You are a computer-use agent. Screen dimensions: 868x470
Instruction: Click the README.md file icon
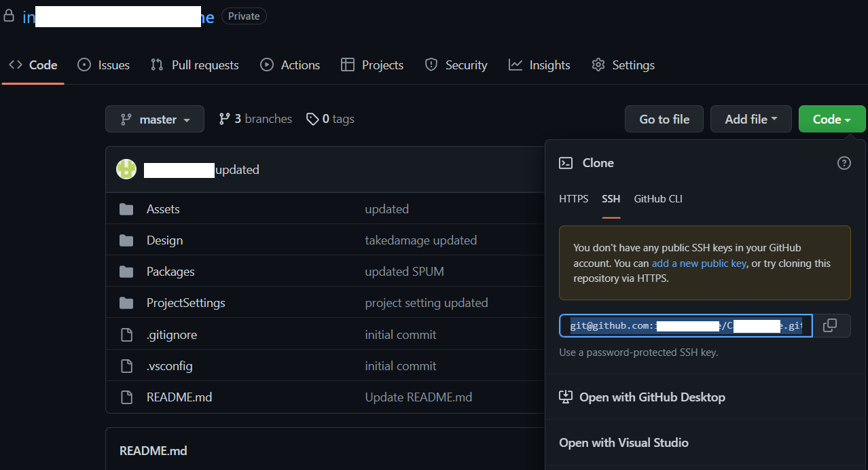click(126, 397)
